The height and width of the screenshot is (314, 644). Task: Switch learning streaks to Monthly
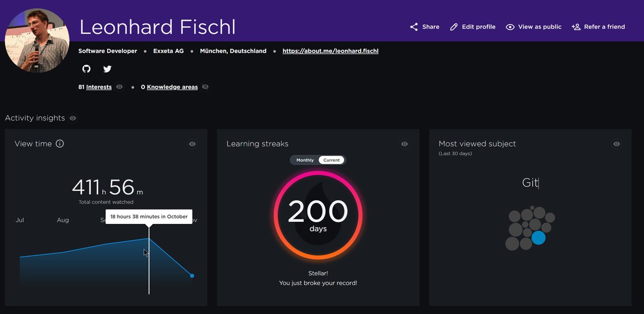pos(305,160)
